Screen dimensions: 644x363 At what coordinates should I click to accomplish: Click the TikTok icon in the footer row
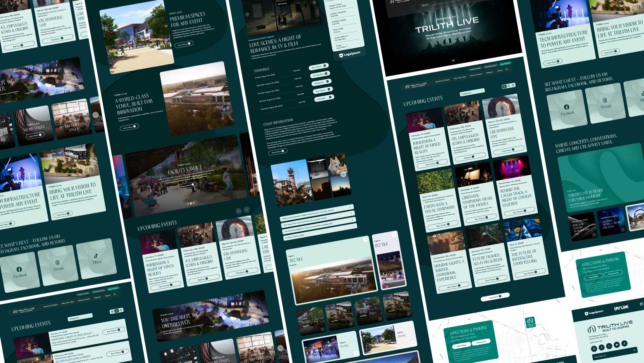(624, 343)
